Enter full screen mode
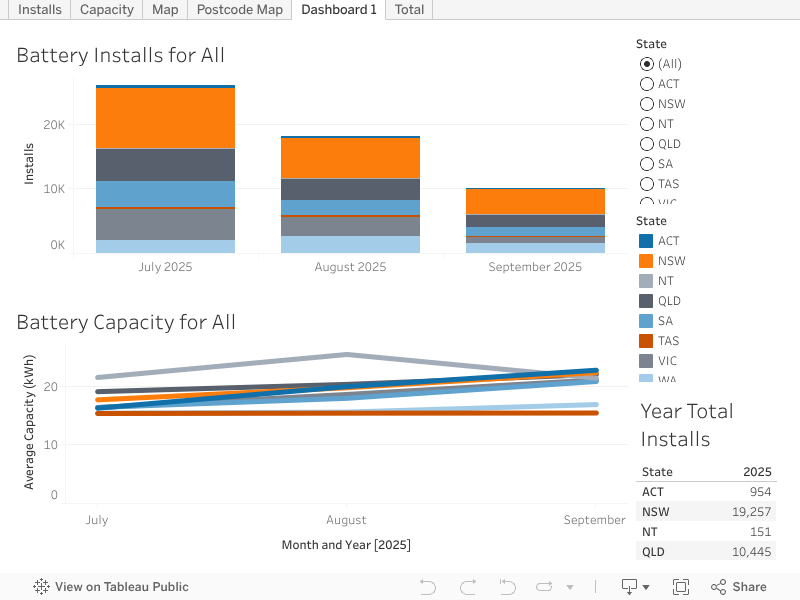This screenshot has width=800, height=600. coord(681,587)
